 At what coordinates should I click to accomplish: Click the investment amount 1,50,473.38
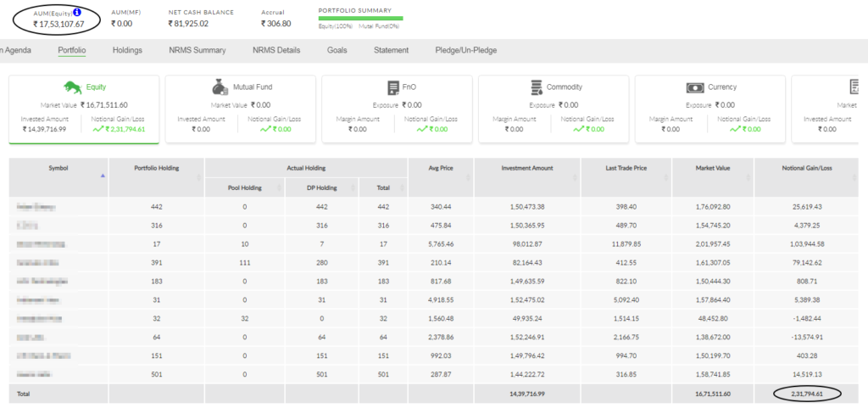527,207
